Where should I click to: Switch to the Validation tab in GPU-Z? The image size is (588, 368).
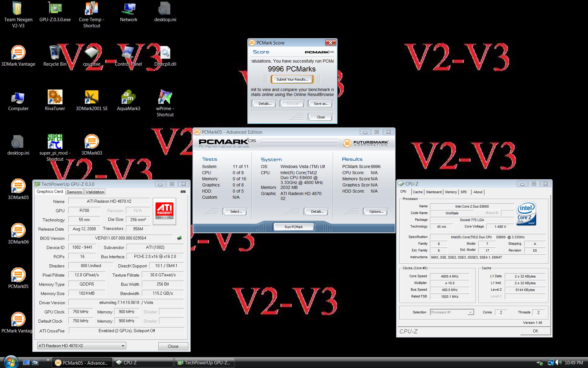click(x=95, y=192)
